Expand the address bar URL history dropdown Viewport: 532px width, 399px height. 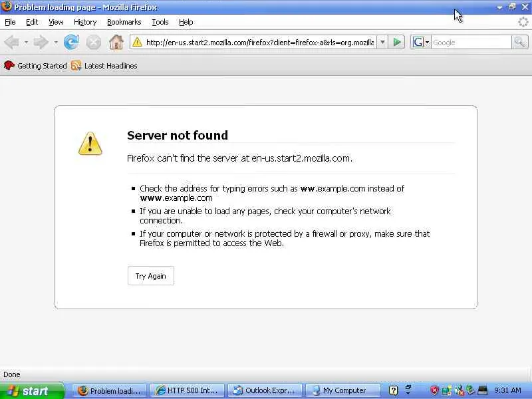[x=382, y=43]
